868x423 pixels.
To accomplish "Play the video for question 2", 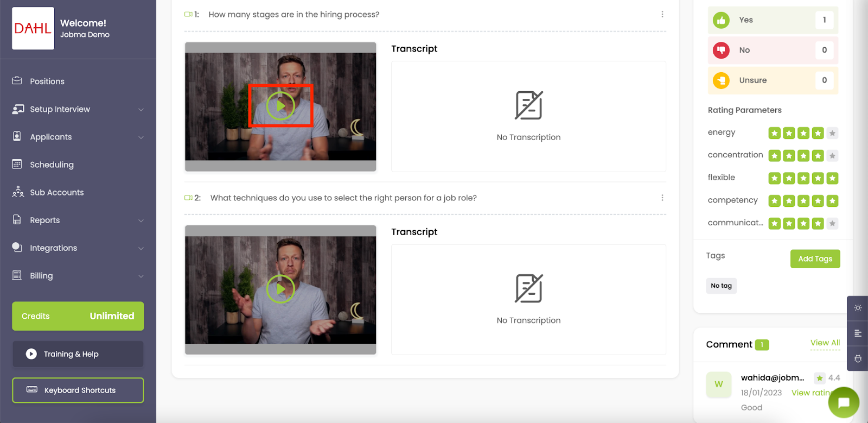I will [280, 289].
